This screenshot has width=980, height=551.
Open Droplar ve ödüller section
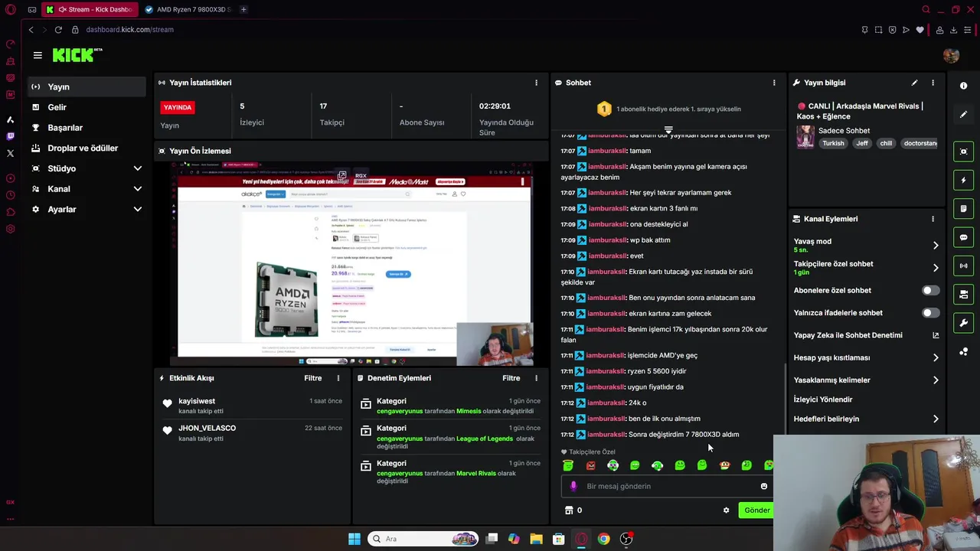pyautogui.click(x=87, y=148)
